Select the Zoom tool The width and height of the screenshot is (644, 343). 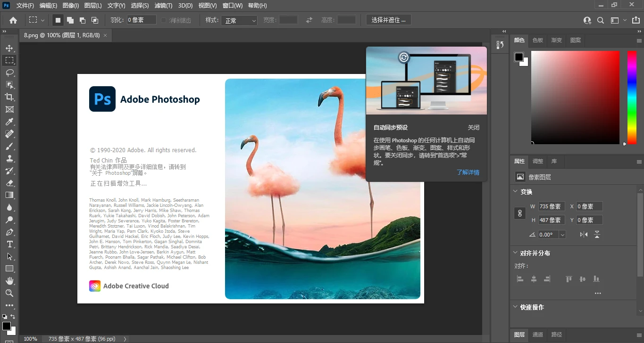[9, 293]
